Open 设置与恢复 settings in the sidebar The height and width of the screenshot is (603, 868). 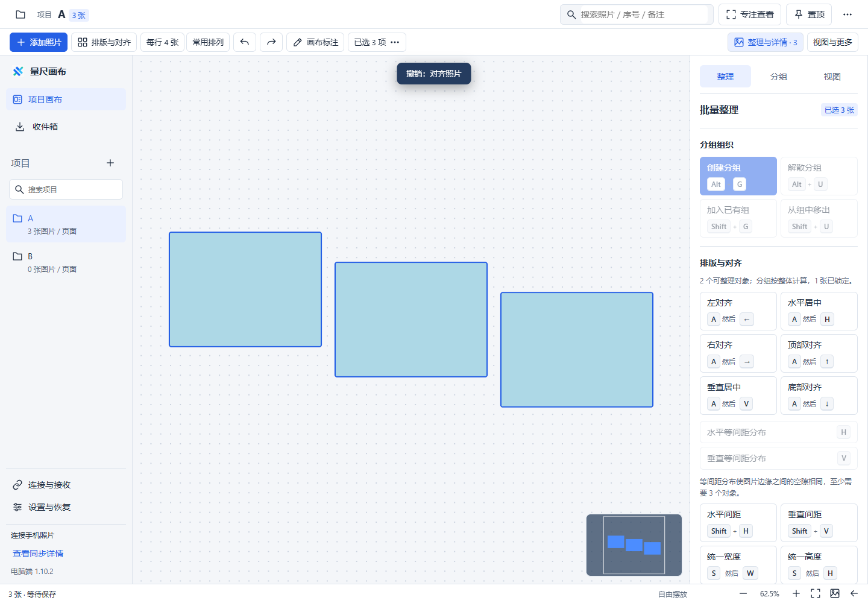coord(66,507)
